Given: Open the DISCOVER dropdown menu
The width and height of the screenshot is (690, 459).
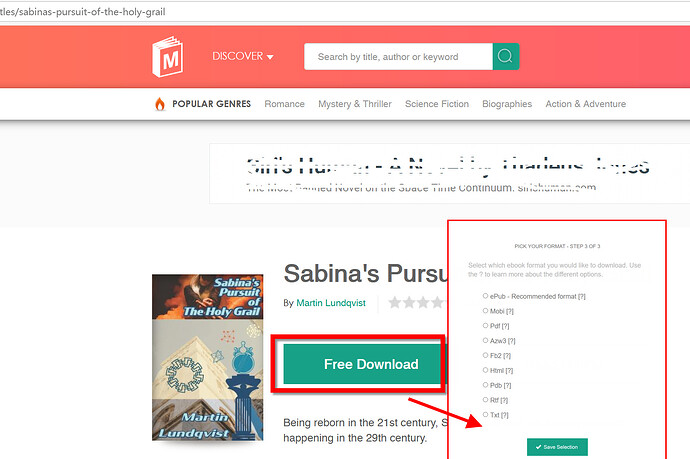Looking at the screenshot, I should (243, 56).
